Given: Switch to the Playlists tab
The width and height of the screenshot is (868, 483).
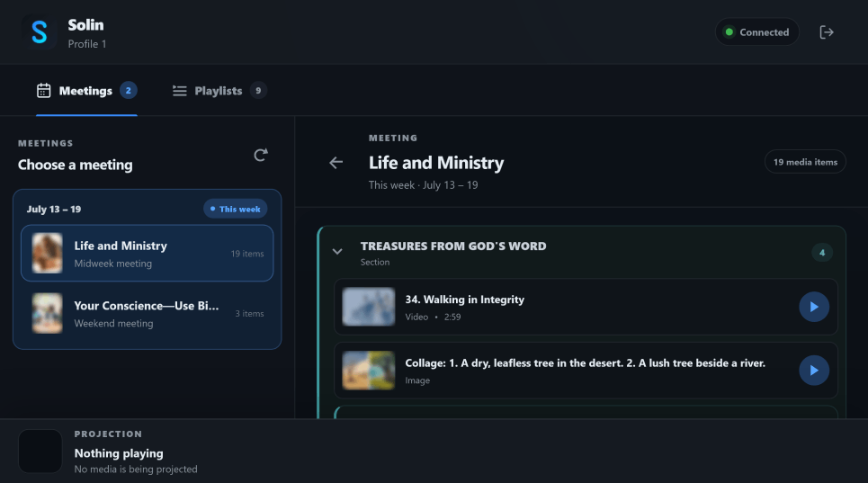Looking at the screenshot, I should point(219,91).
